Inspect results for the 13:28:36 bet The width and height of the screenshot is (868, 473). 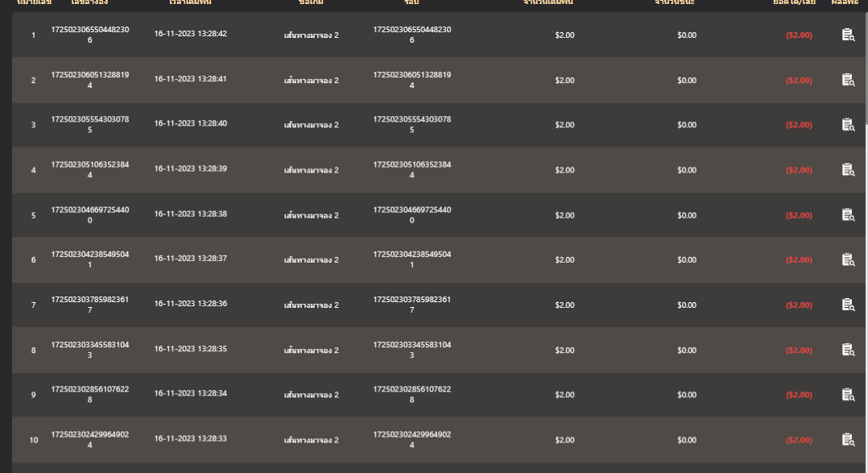click(847, 305)
